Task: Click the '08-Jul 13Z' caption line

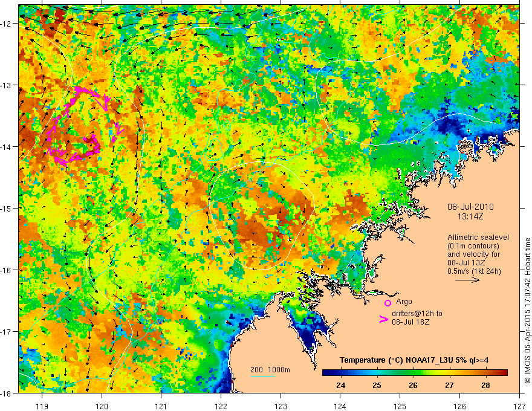Action: tap(466, 263)
